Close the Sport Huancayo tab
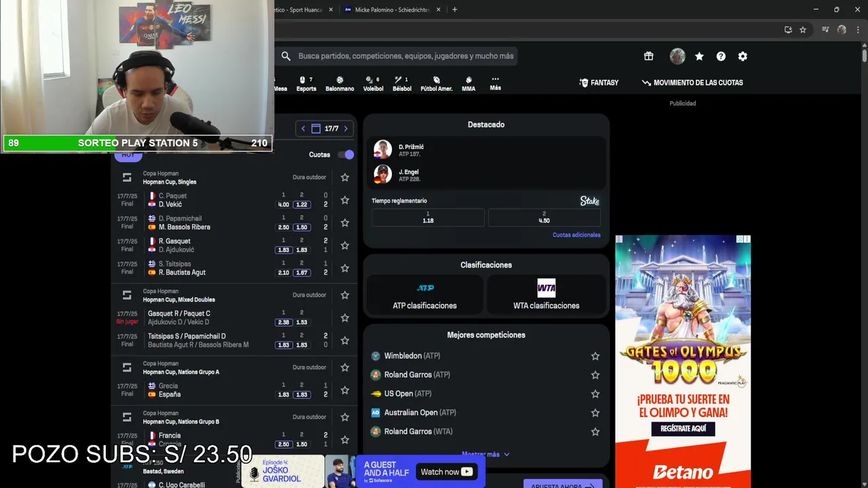The width and height of the screenshot is (868, 488). (x=331, y=9)
